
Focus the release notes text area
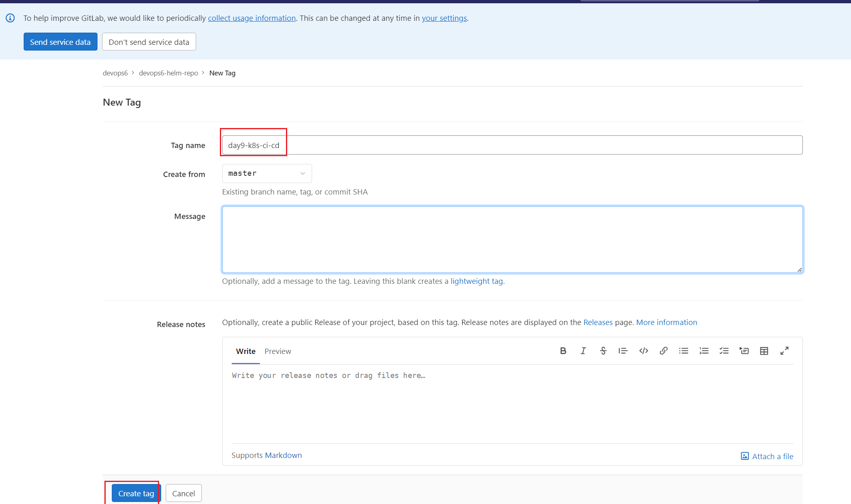(x=512, y=404)
